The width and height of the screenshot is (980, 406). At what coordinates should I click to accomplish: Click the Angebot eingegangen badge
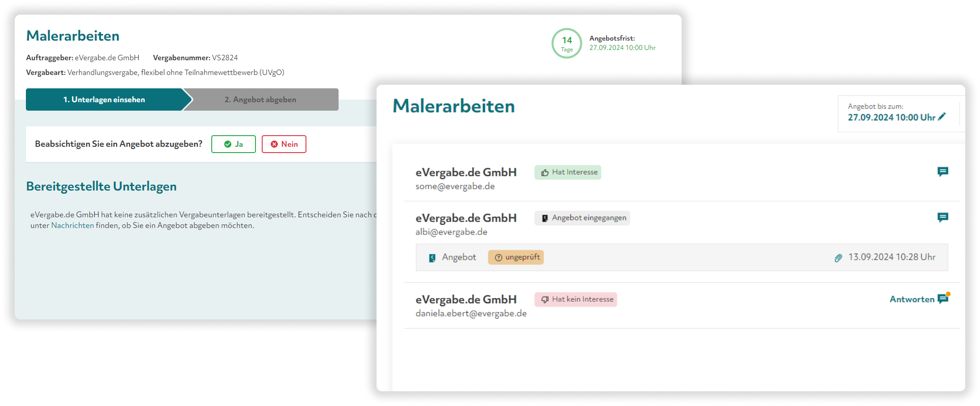pos(582,218)
